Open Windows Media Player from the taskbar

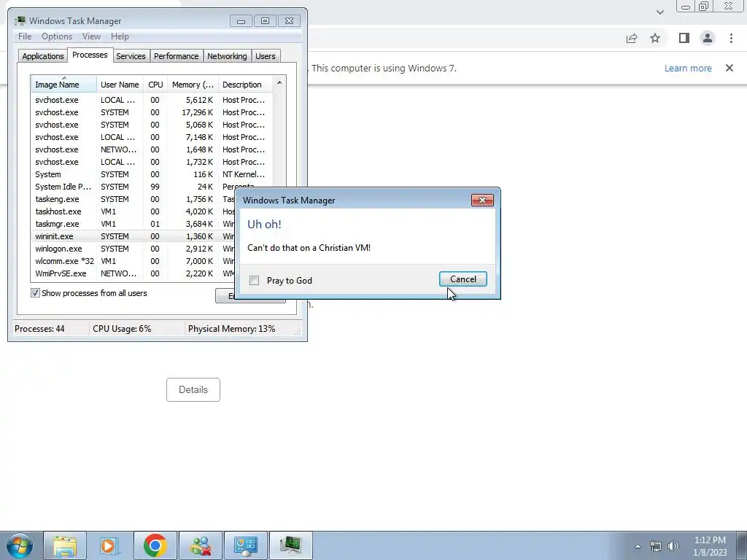109,545
